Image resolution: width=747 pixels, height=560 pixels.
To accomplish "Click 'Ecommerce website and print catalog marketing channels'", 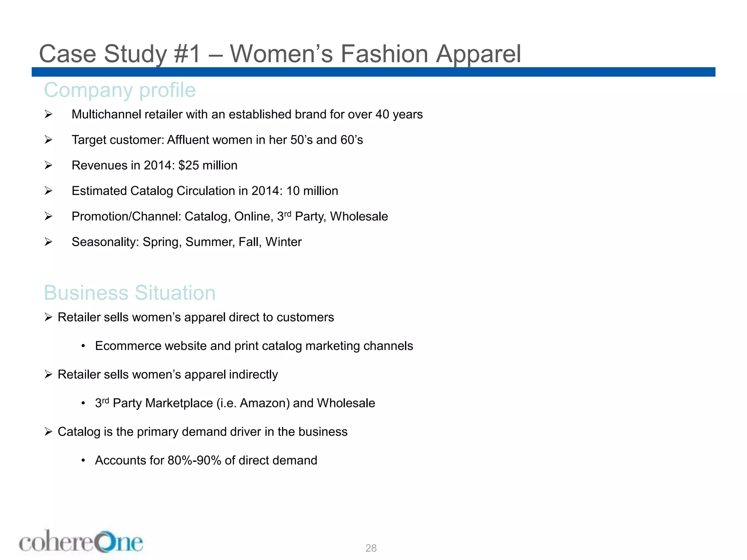I will (x=254, y=346).
